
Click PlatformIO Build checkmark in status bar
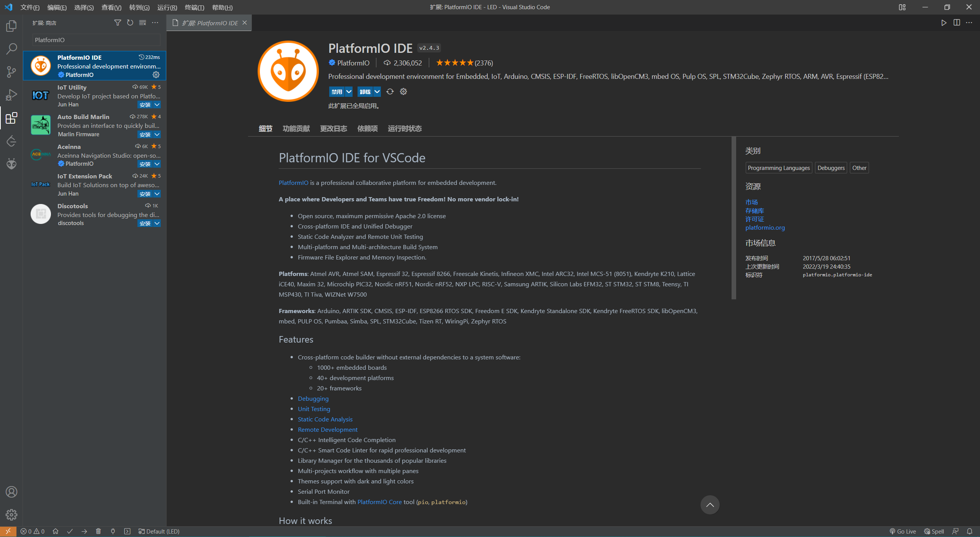click(x=70, y=531)
